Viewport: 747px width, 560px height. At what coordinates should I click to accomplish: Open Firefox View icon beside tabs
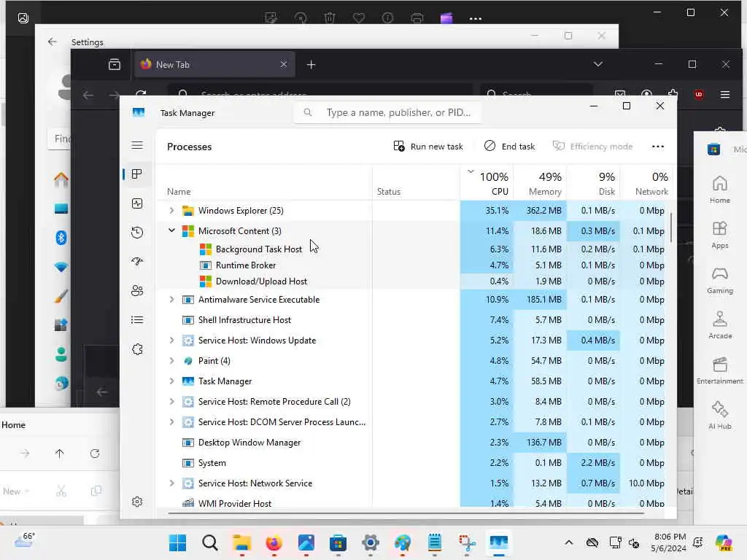[115, 64]
